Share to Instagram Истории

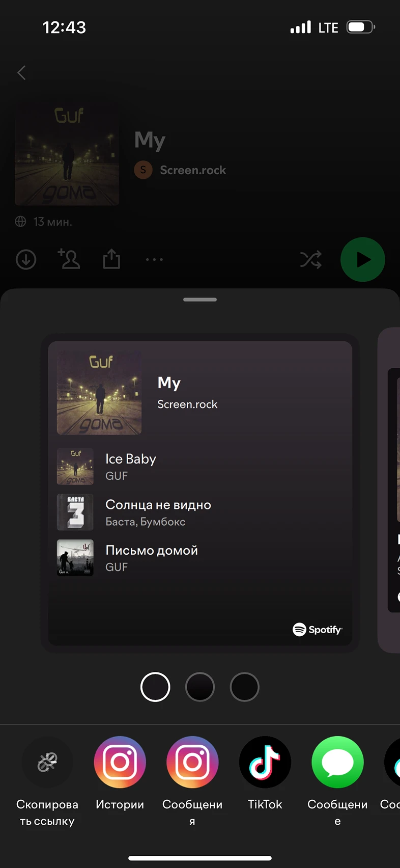120,763
